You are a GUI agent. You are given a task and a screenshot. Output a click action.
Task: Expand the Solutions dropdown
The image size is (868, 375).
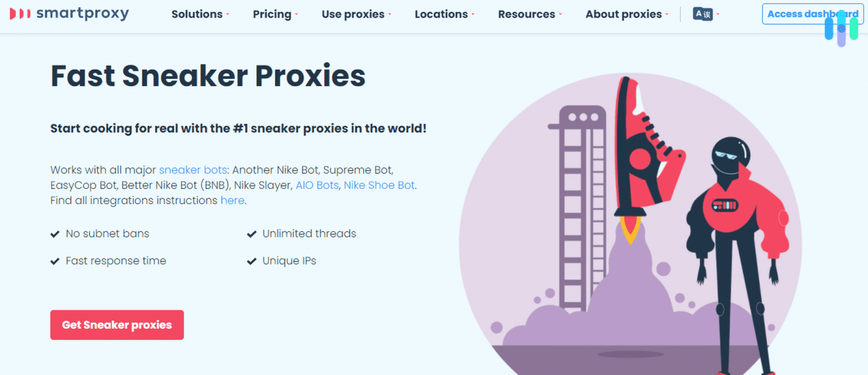pyautogui.click(x=197, y=14)
